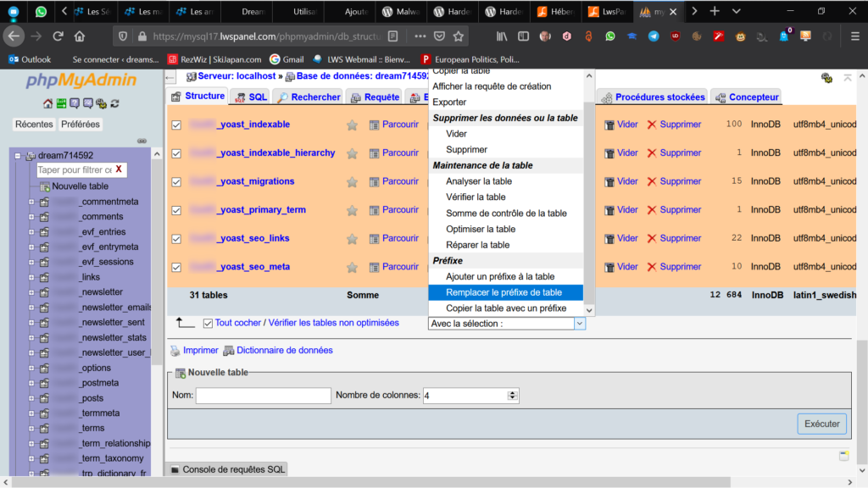This screenshot has height=488, width=868.
Task: Click the navigation panel link chain icon
Action: pyautogui.click(x=142, y=141)
